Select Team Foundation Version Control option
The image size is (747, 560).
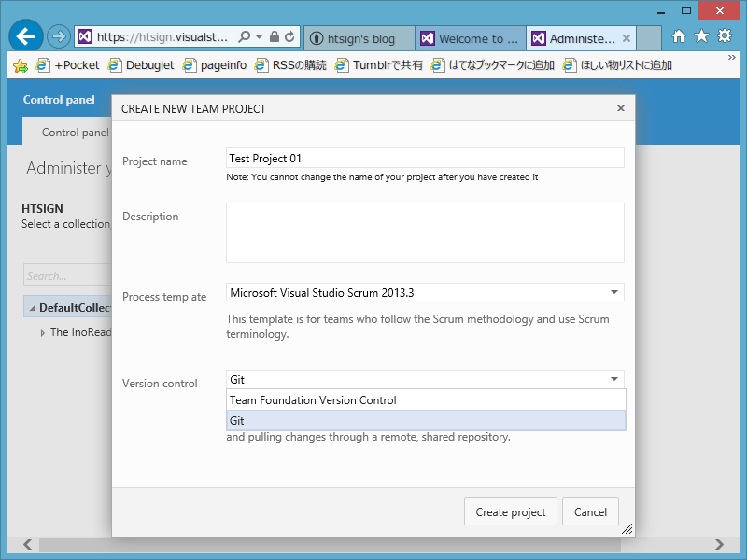click(x=426, y=400)
